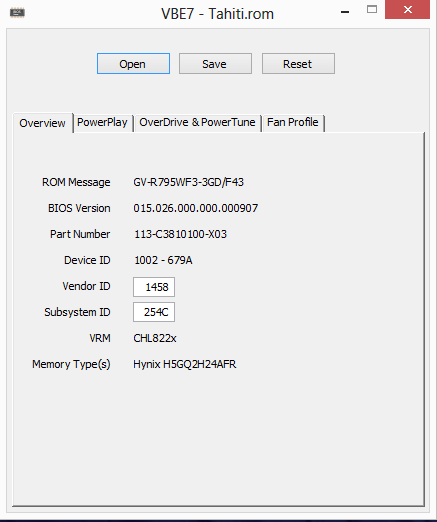Image resolution: width=437 pixels, height=522 pixels.
Task: Select Part Number value 113-C3810100-X03
Action: 180,234
